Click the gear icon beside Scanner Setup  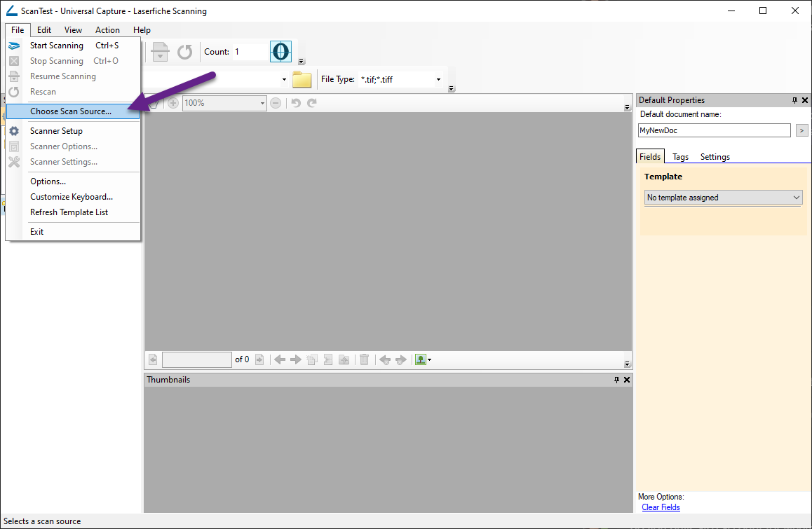tap(14, 131)
